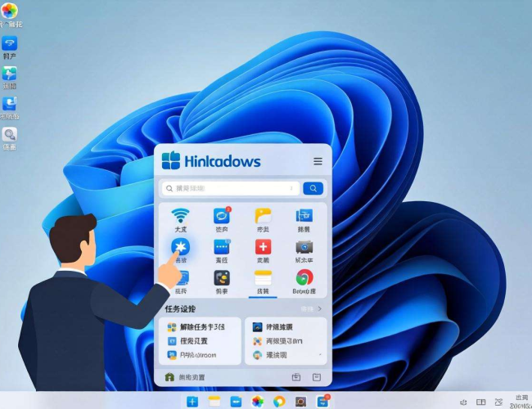
Task: Open the blue Wi-Fi-style desktop shortcut
Action: (x=10, y=43)
